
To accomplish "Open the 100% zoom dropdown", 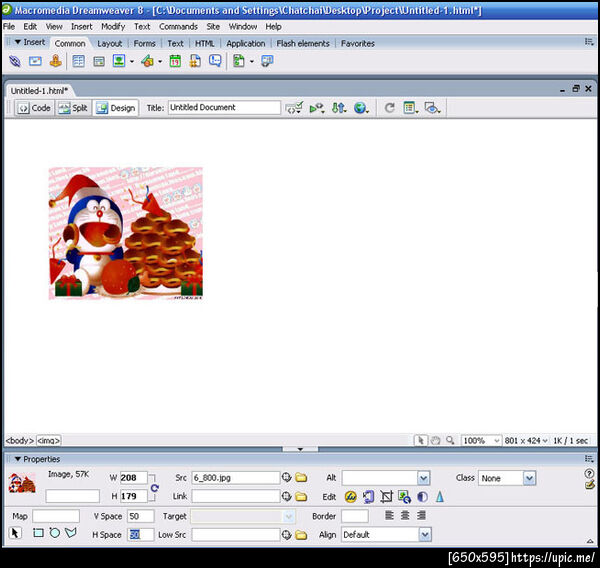I will click(x=496, y=441).
